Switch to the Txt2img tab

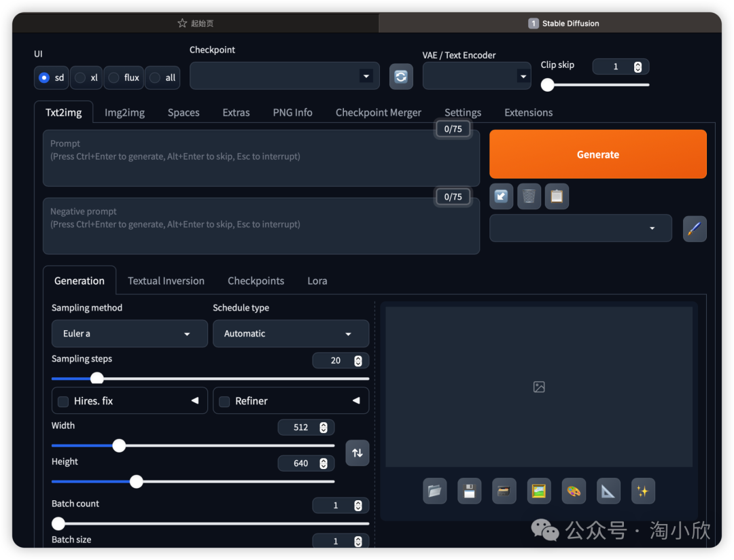point(64,112)
